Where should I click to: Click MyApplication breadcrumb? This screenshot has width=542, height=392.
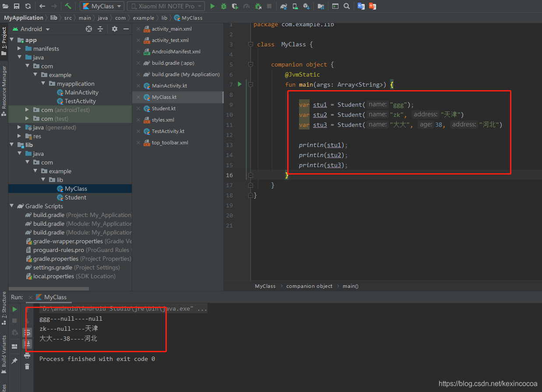pyautogui.click(x=24, y=18)
